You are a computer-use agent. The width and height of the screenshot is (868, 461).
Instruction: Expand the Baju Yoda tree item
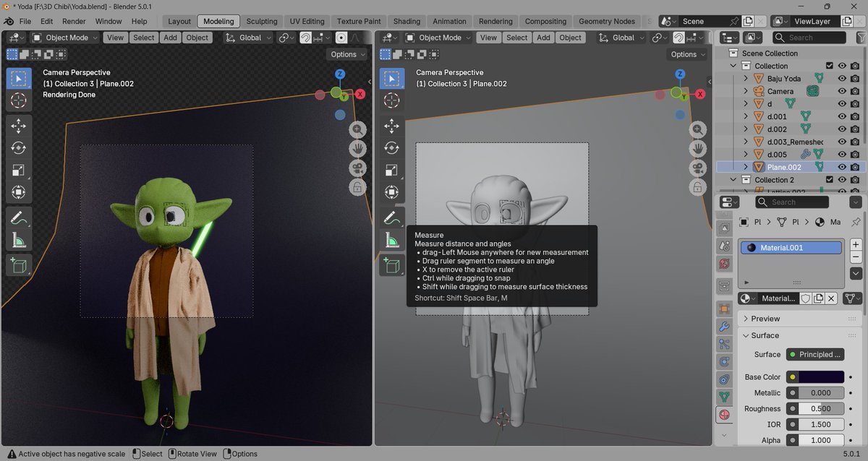tap(746, 79)
